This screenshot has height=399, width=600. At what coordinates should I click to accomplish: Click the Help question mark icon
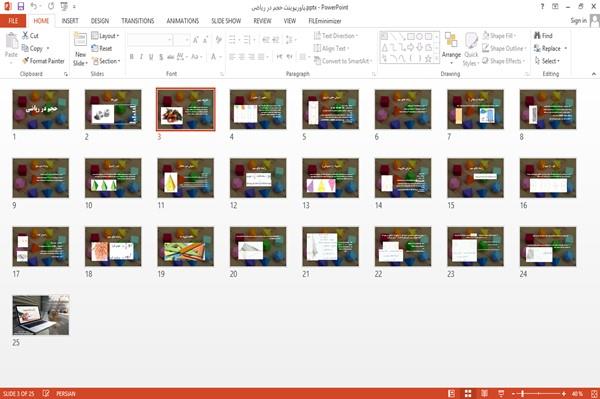542,7
